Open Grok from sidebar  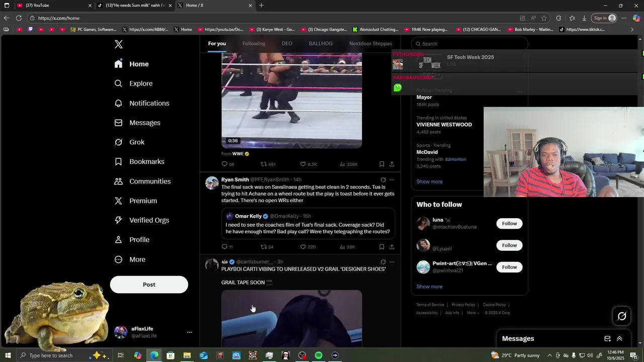coord(129,142)
